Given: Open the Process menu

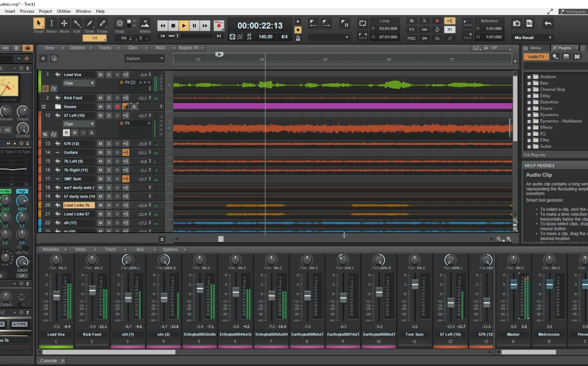Looking at the screenshot, I should click(x=27, y=11).
